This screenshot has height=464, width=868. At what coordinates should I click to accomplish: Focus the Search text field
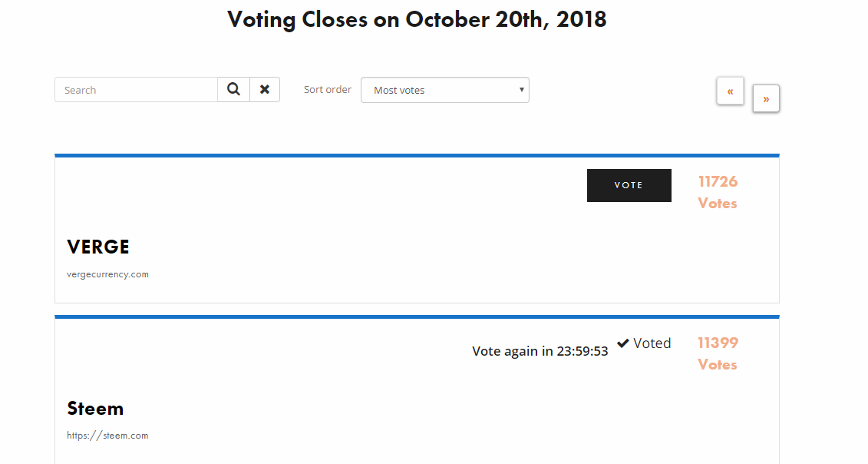[136, 90]
